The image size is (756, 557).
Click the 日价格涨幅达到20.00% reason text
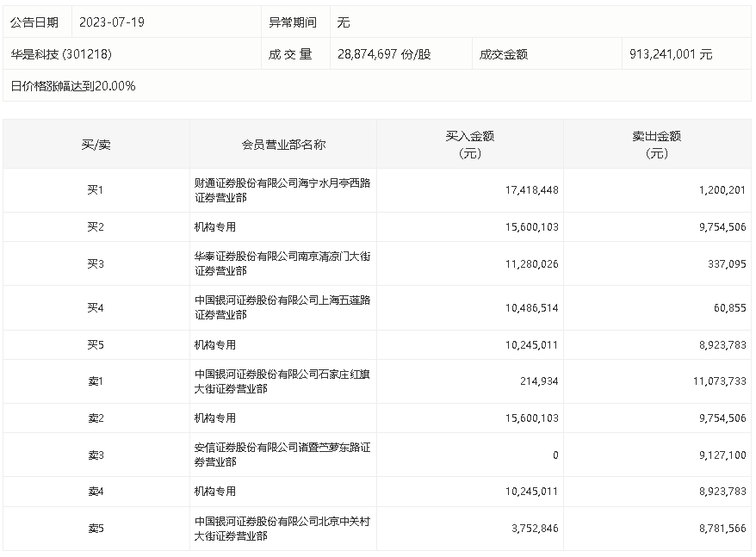[x=73, y=86]
